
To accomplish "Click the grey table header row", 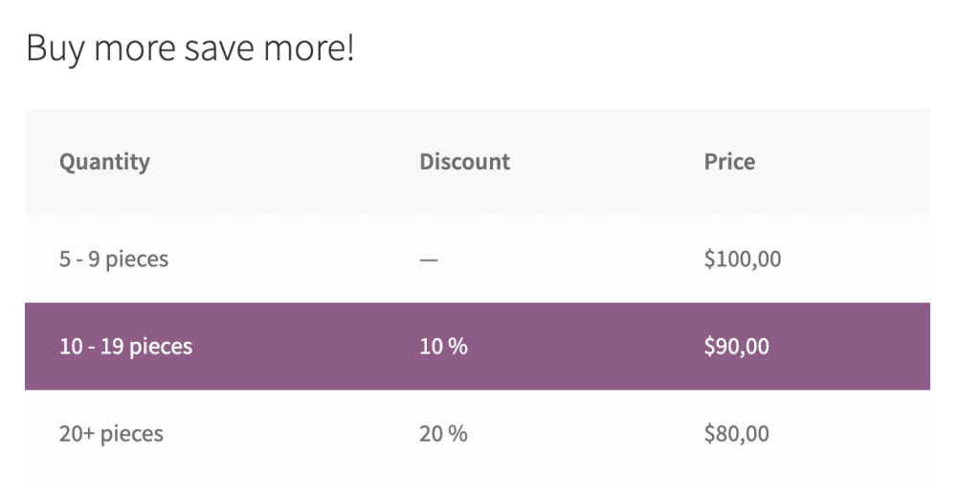I will coord(593,162).
